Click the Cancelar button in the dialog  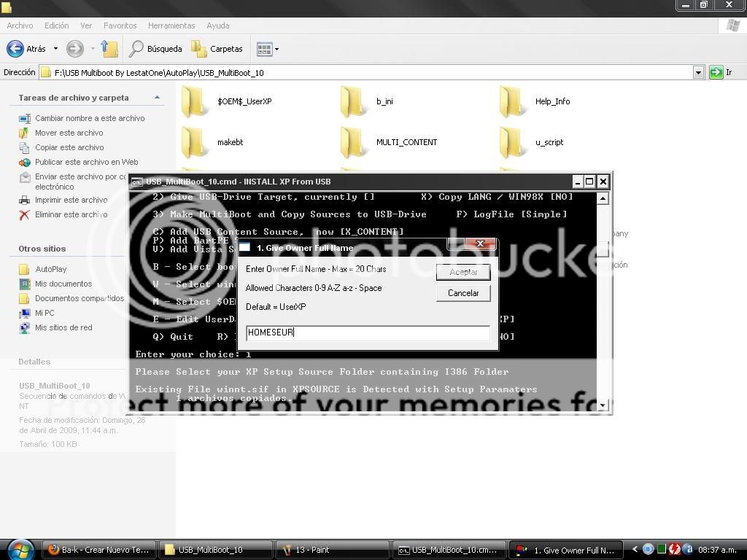pos(463,293)
